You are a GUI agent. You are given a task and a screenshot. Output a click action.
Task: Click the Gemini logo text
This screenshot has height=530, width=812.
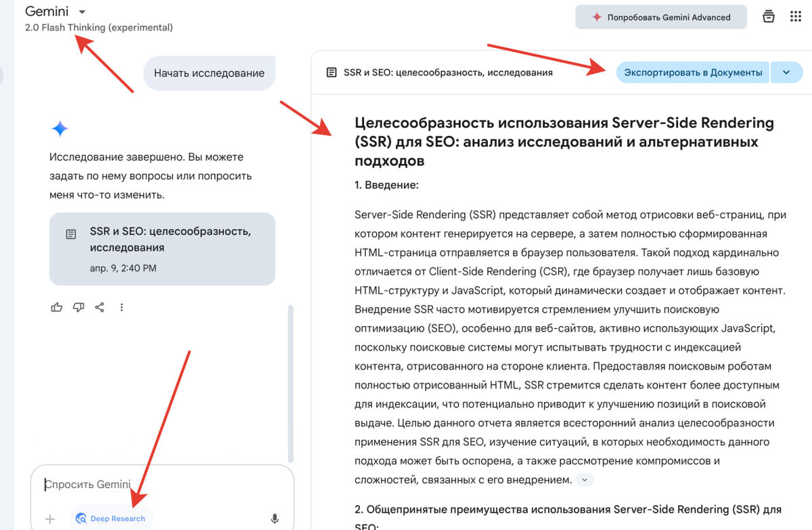click(47, 12)
